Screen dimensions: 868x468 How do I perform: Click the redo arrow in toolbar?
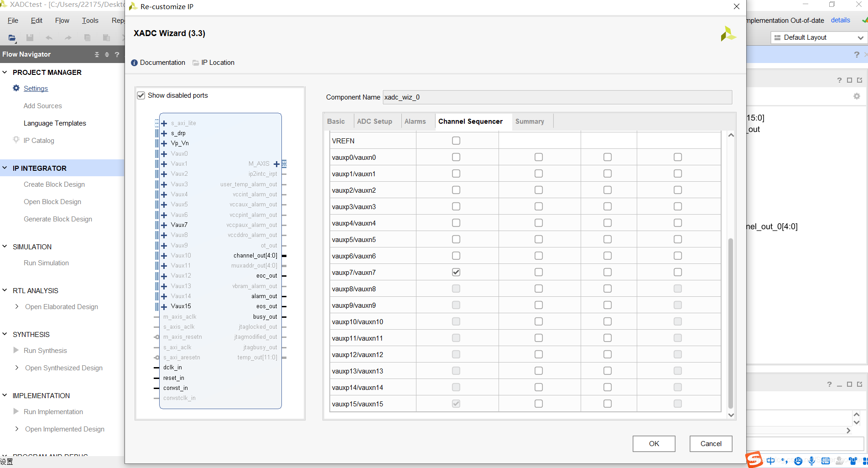(68, 38)
